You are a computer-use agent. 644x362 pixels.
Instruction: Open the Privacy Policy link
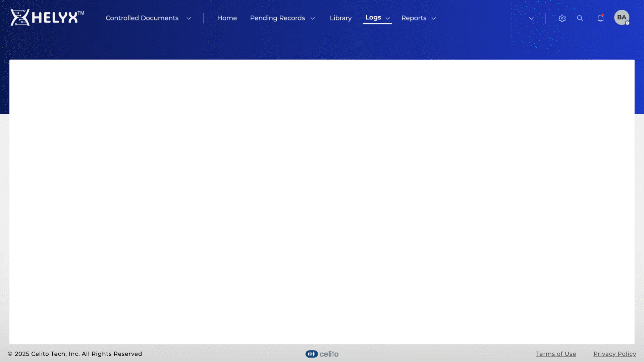click(x=614, y=354)
